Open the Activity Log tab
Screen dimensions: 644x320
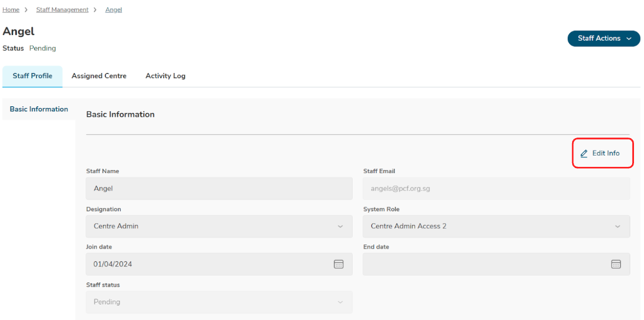165,76
